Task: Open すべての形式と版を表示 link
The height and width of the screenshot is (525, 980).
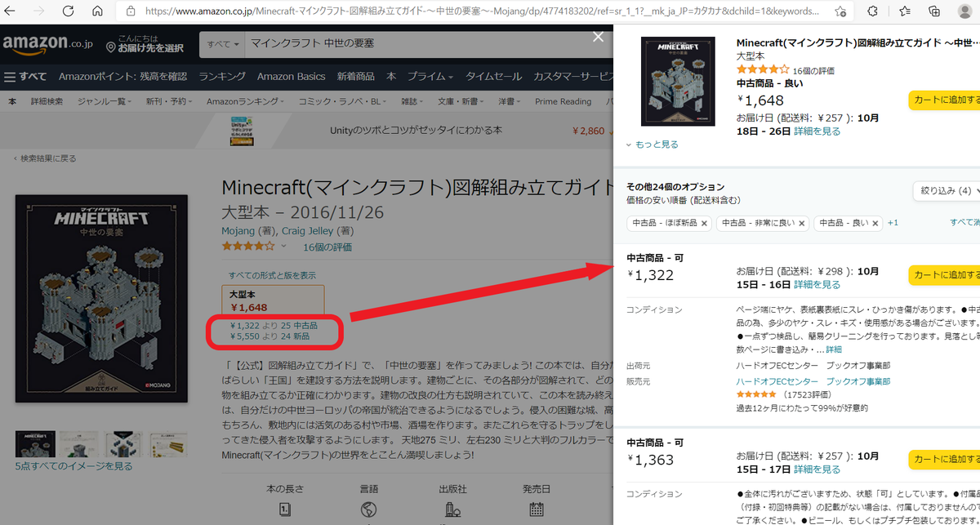Action: click(x=273, y=275)
